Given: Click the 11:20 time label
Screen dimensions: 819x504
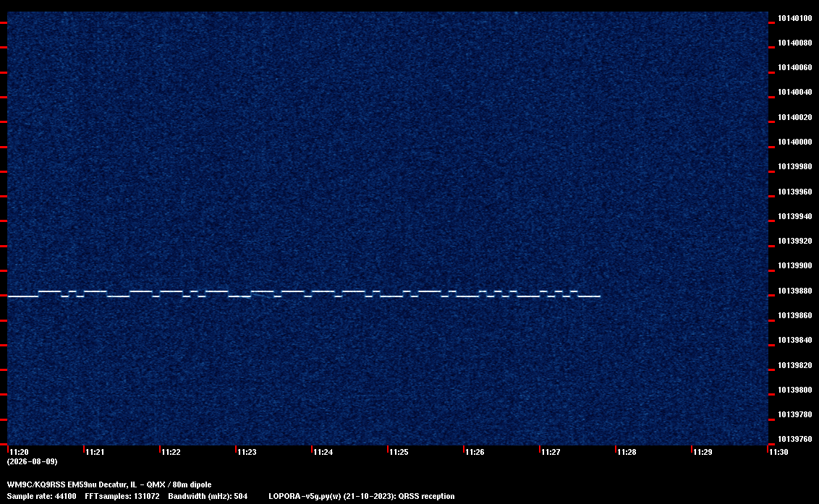Looking at the screenshot, I should pyautogui.click(x=19, y=452).
